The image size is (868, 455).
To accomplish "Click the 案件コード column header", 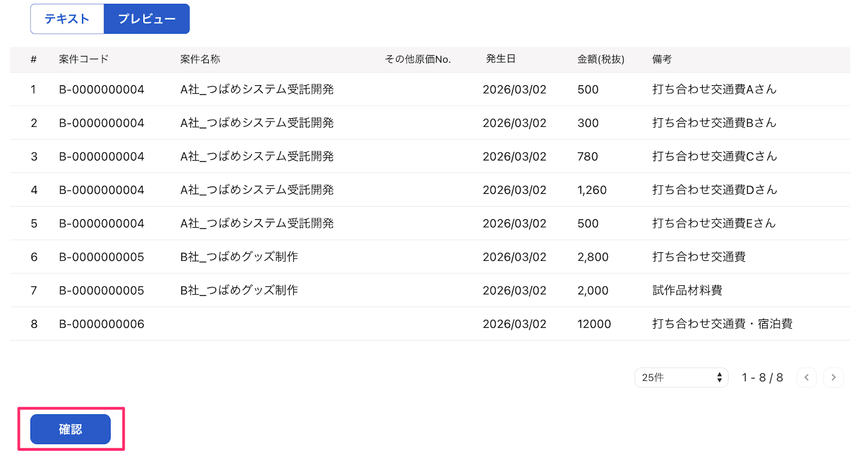I will coord(84,59).
